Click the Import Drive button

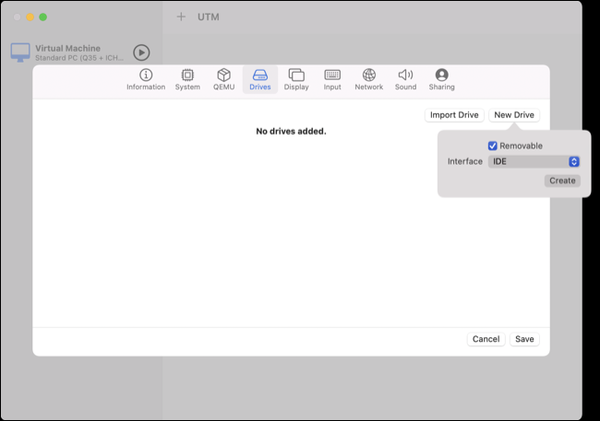pyautogui.click(x=455, y=115)
